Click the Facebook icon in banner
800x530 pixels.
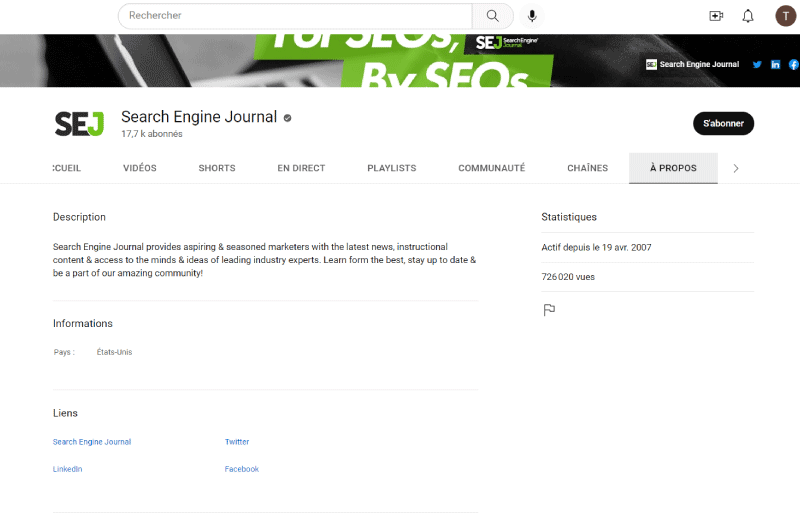pyautogui.click(x=793, y=64)
